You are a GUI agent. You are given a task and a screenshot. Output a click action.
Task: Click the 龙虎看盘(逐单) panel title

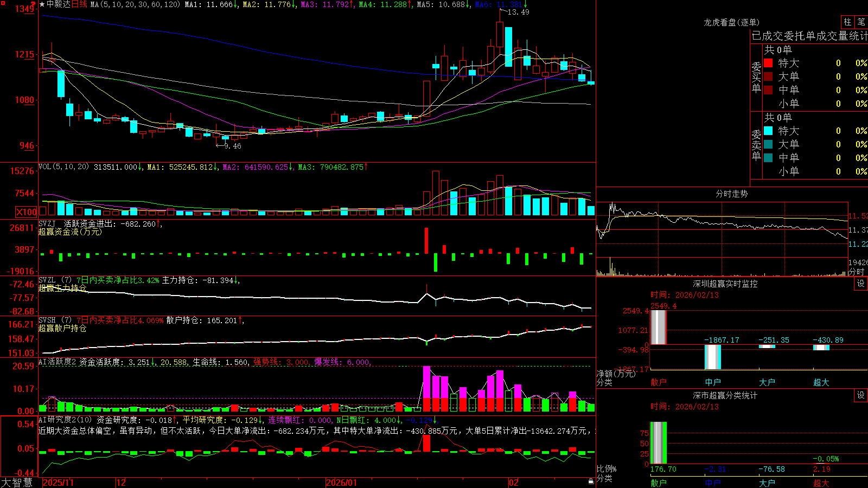click(731, 22)
